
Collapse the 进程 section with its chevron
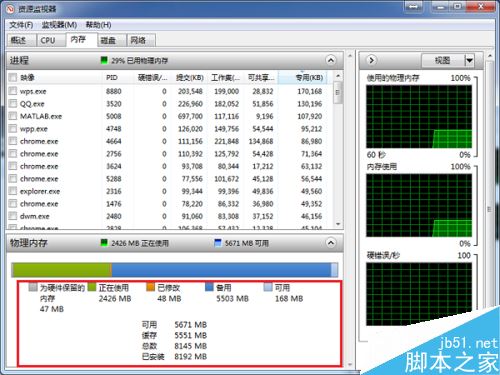pyautogui.click(x=331, y=60)
